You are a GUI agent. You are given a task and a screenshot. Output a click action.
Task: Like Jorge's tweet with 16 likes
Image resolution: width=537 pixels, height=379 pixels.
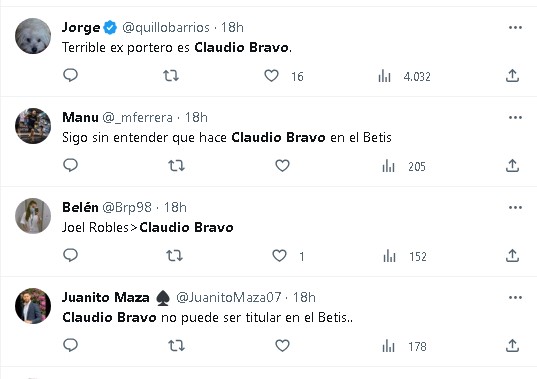[271, 76]
